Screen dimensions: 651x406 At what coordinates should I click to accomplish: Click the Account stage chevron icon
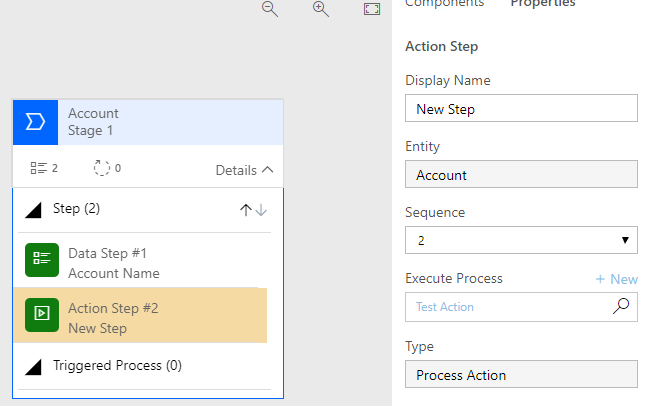point(35,121)
